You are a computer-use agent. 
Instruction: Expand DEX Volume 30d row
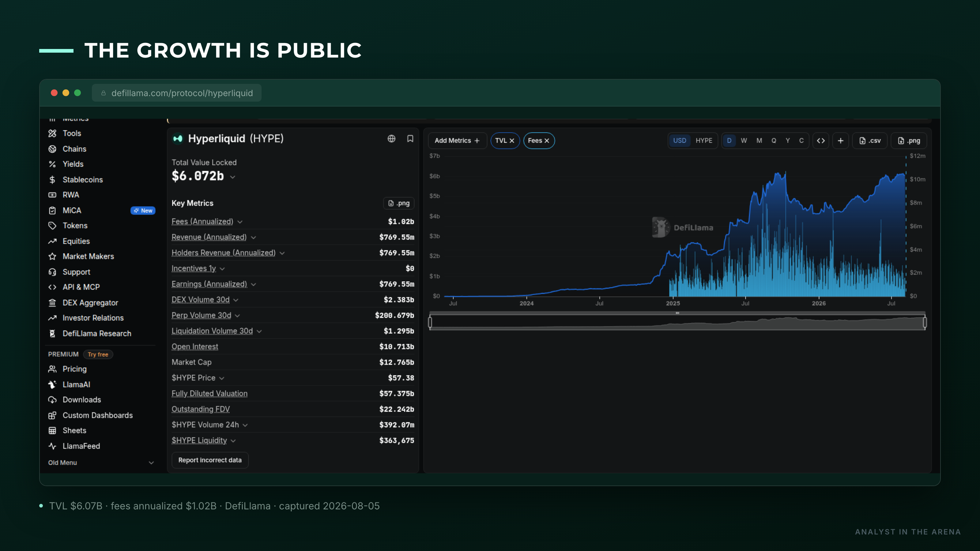(236, 300)
